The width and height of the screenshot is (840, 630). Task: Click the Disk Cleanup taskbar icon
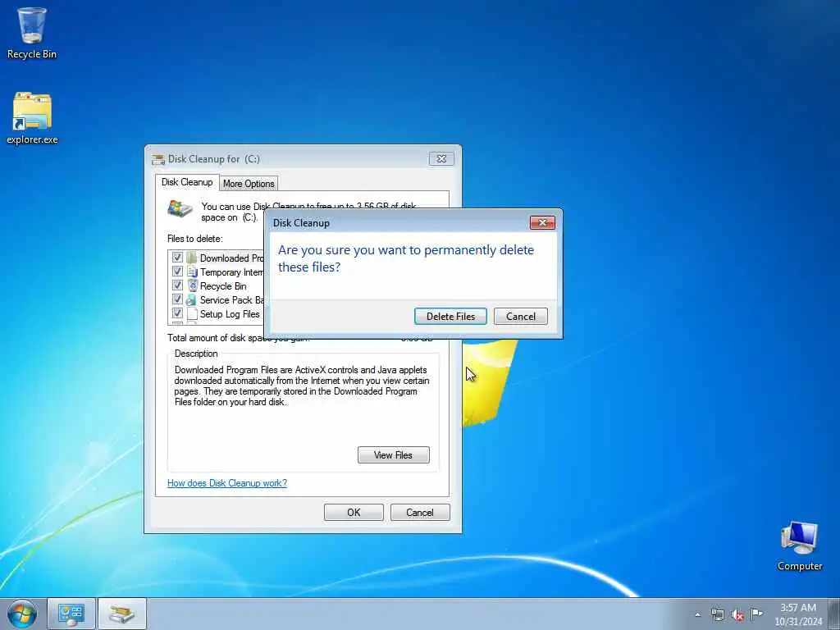(x=122, y=614)
